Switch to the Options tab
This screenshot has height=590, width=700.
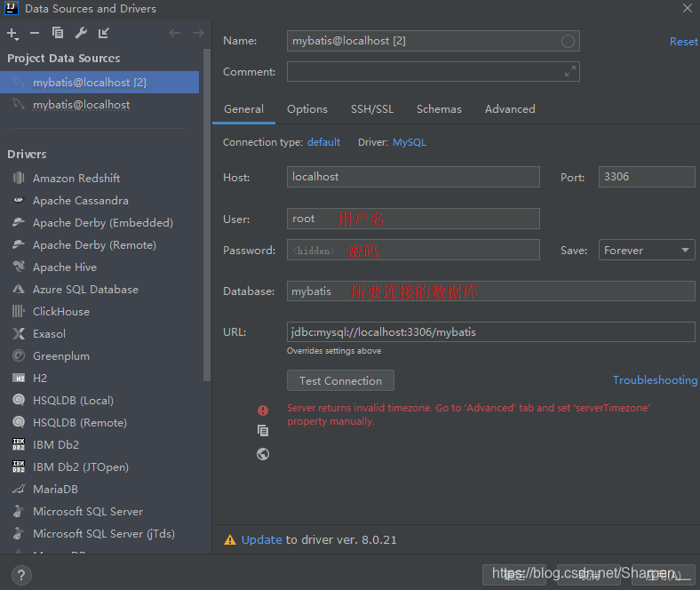pos(307,109)
